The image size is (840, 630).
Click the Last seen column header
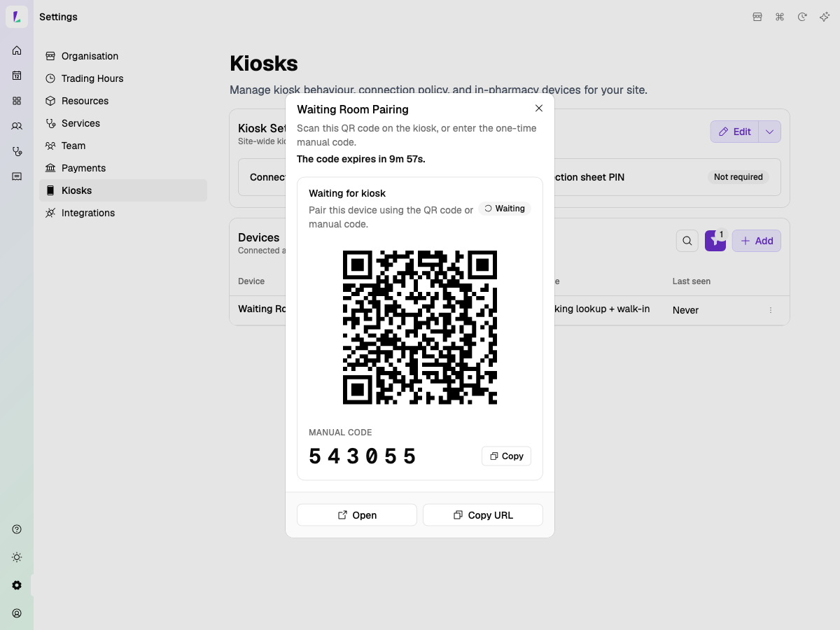point(692,281)
